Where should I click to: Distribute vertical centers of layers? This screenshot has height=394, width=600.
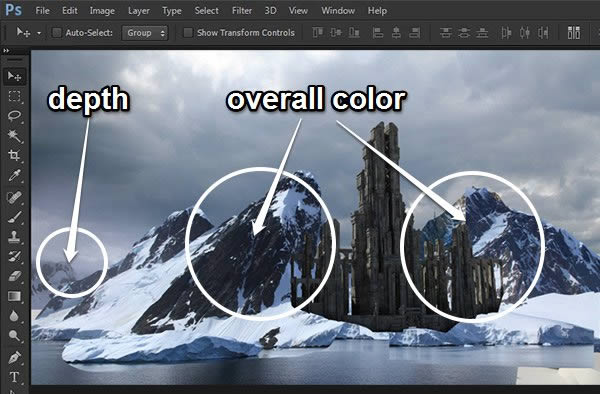point(464,33)
